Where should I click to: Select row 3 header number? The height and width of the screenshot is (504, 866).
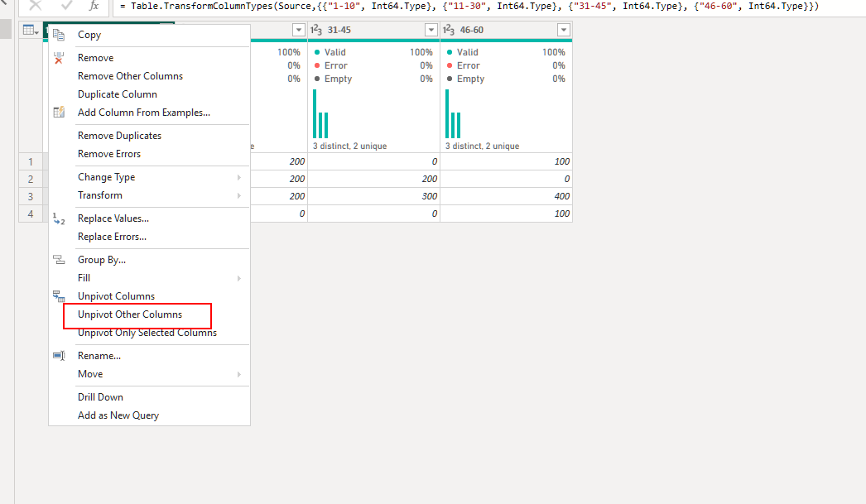tap(31, 196)
